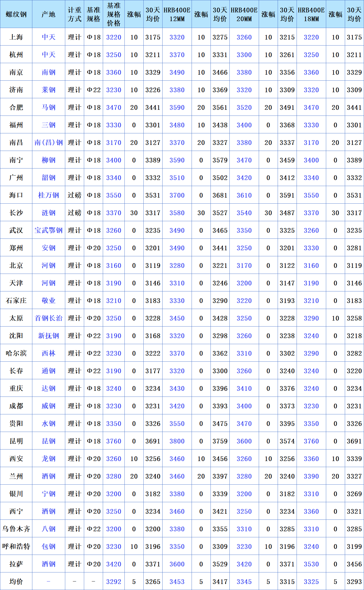Image resolution: width=364 pixels, height=590 pixels.
Task: Click the 3610 price for 海口 HRB400E 20MM
Action: click(x=244, y=195)
